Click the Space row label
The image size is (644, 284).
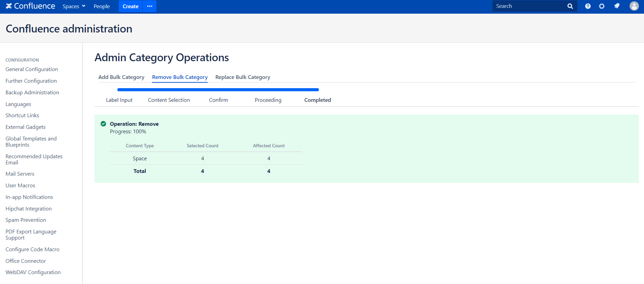pyautogui.click(x=140, y=159)
